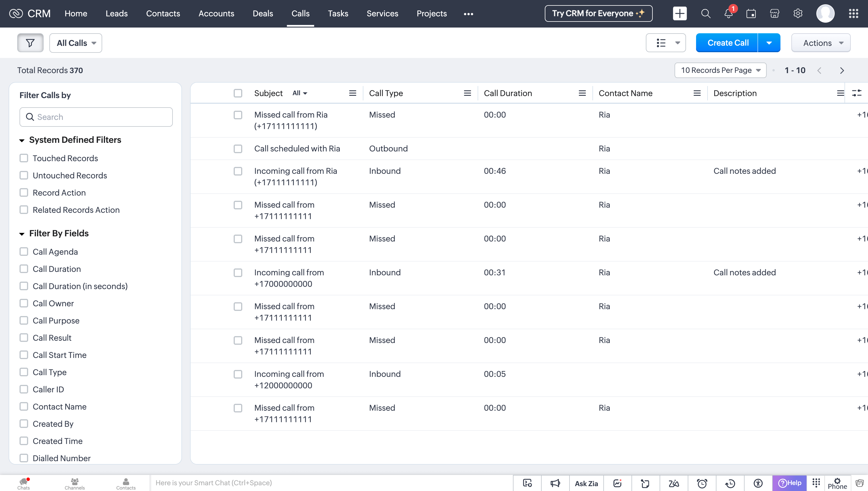Click the filter Search input field

[96, 117]
